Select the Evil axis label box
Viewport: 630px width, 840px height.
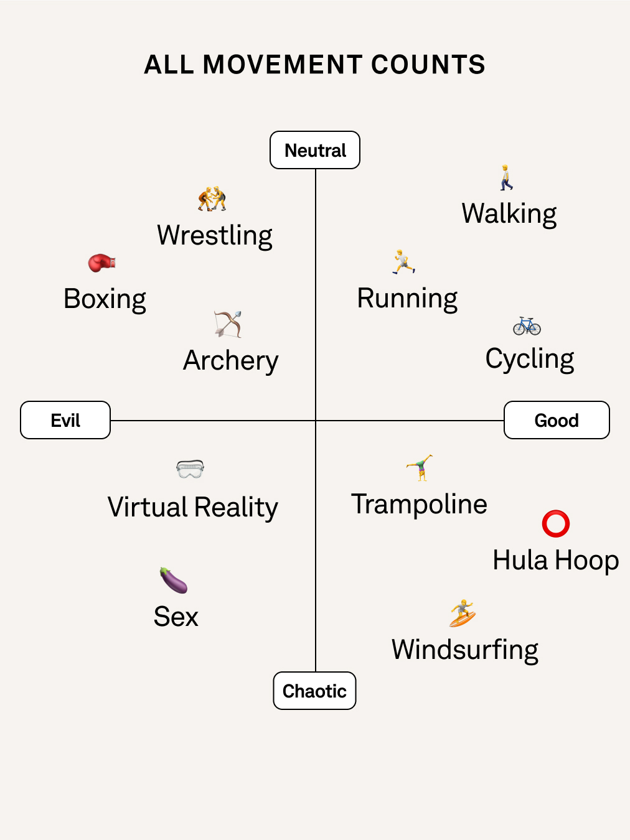[x=65, y=420]
